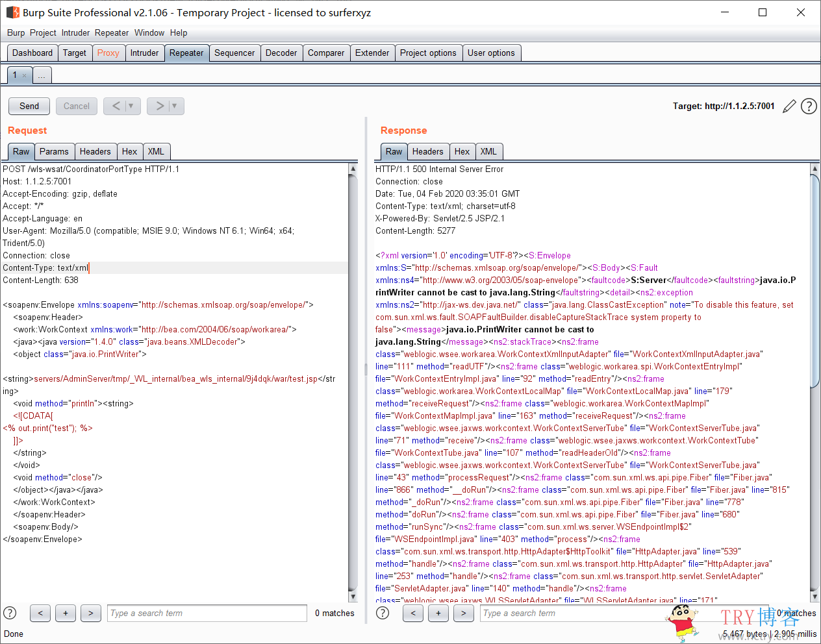Open the Intruder menu

(x=75, y=32)
